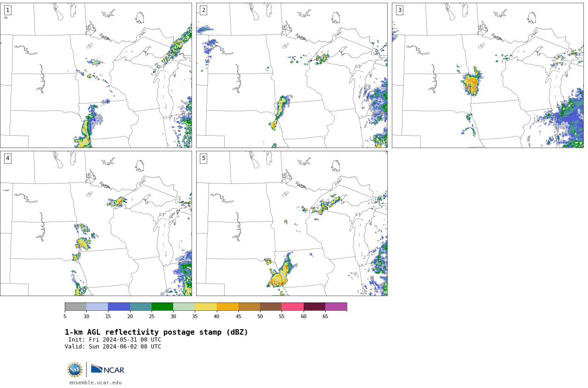The height and width of the screenshot is (388, 588).
Task: Click the pink 55-60 dBZ swatch
Action: (x=293, y=307)
